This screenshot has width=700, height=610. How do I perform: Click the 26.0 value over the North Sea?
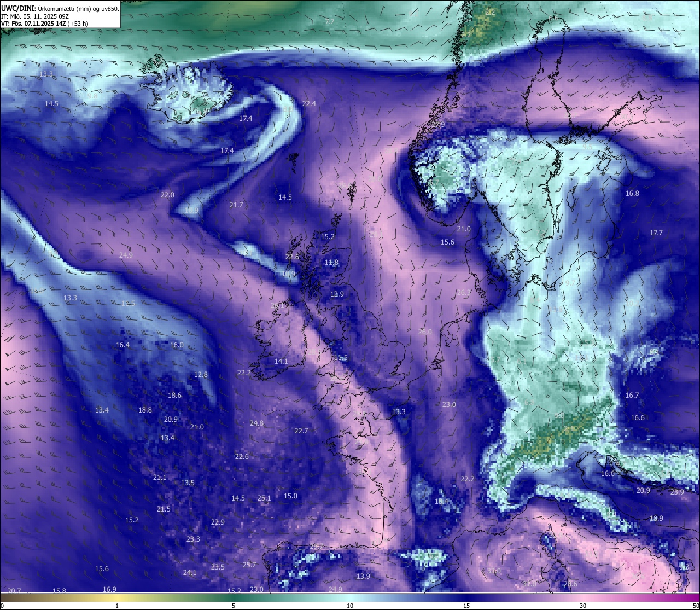425,332
